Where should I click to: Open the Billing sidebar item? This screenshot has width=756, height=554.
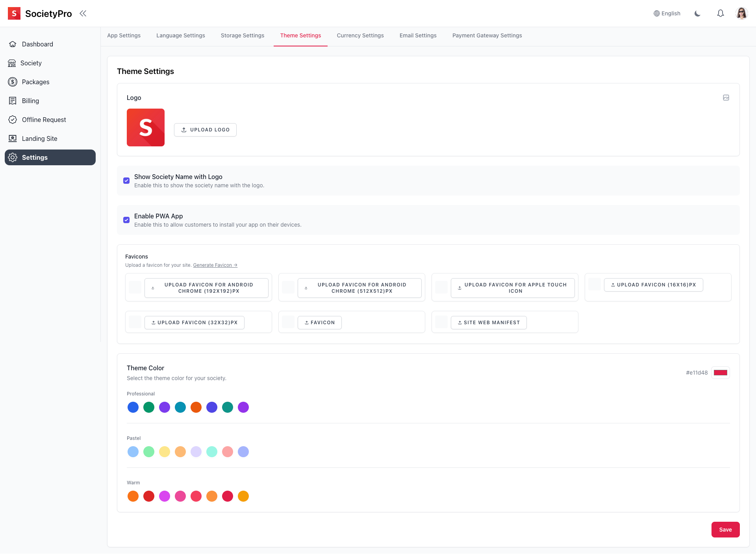tap(30, 101)
